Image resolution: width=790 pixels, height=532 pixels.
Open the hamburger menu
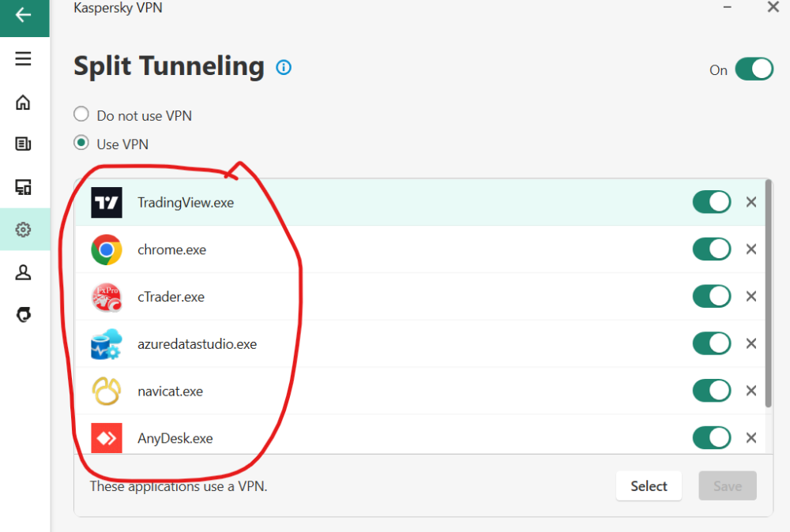24,59
